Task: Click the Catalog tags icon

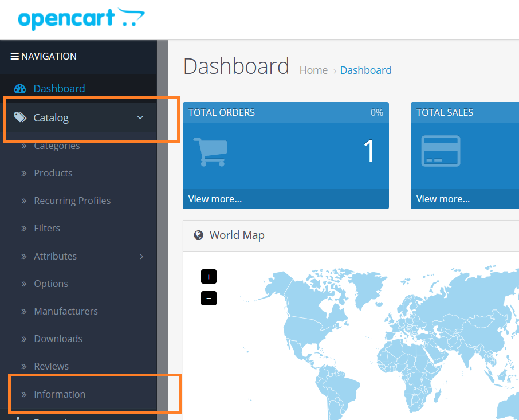Action: [x=20, y=117]
